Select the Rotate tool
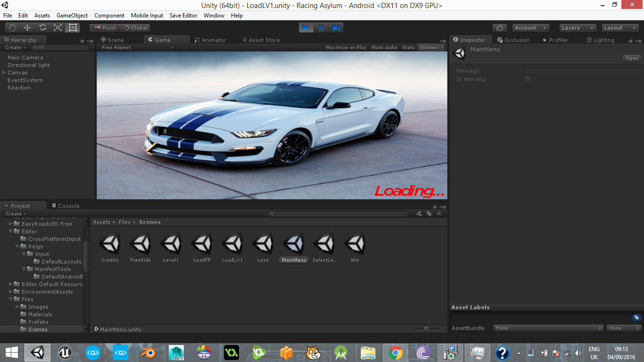 coord(42,28)
